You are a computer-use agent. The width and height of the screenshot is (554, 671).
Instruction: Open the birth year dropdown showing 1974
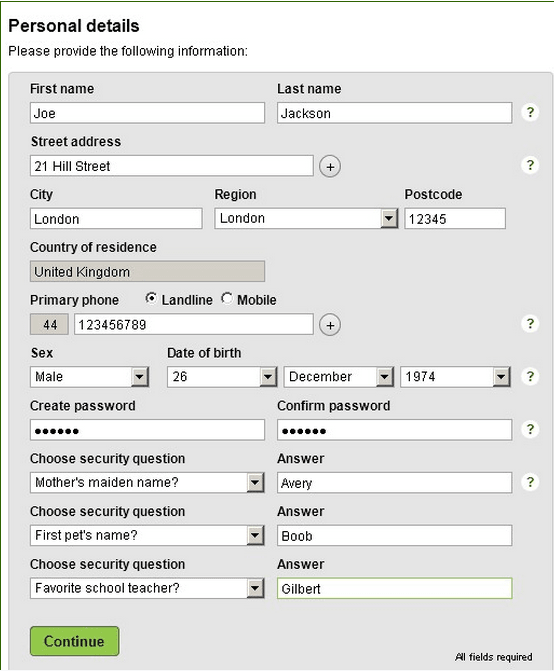tap(455, 377)
